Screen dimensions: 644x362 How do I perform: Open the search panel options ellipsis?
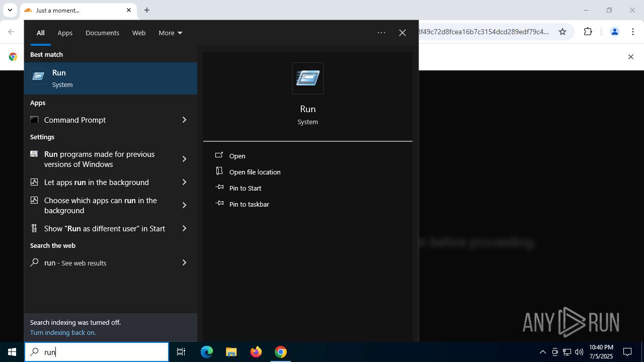(x=381, y=33)
